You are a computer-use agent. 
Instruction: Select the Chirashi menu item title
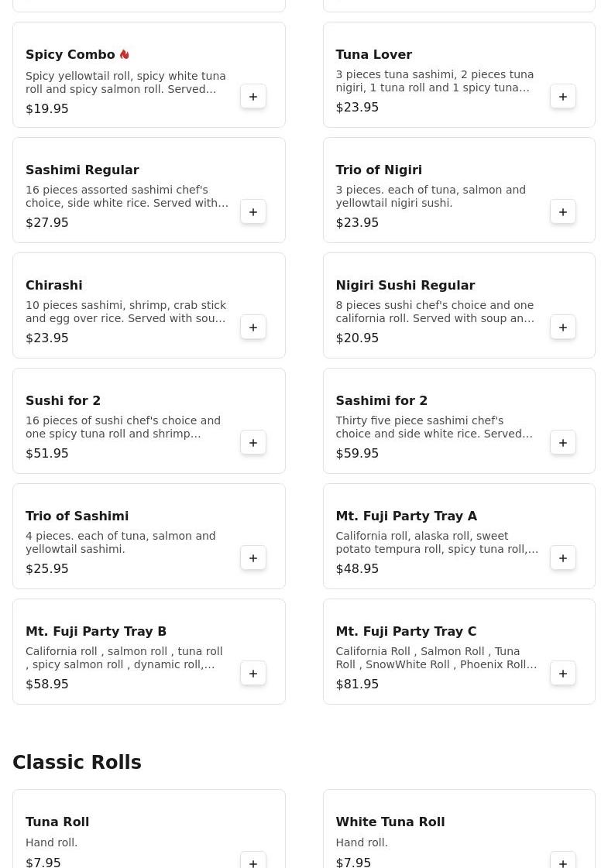[54, 286]
